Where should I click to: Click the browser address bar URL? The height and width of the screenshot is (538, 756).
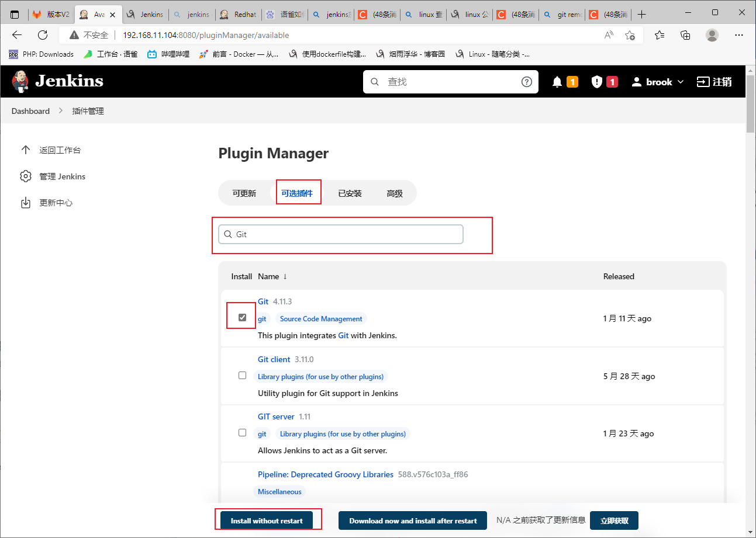pos(206,35)
